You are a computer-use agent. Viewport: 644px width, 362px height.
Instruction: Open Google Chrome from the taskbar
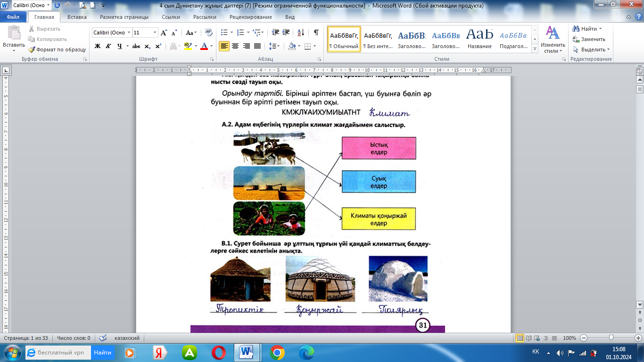point(277,353)
